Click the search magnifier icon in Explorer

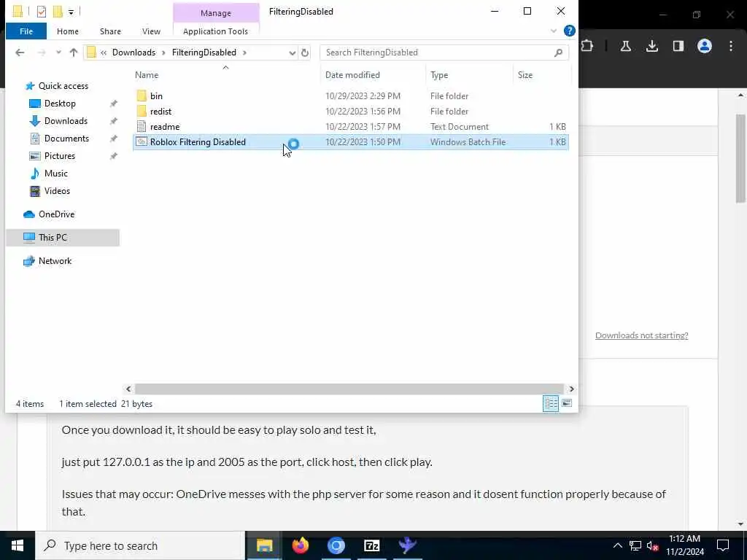558,52
